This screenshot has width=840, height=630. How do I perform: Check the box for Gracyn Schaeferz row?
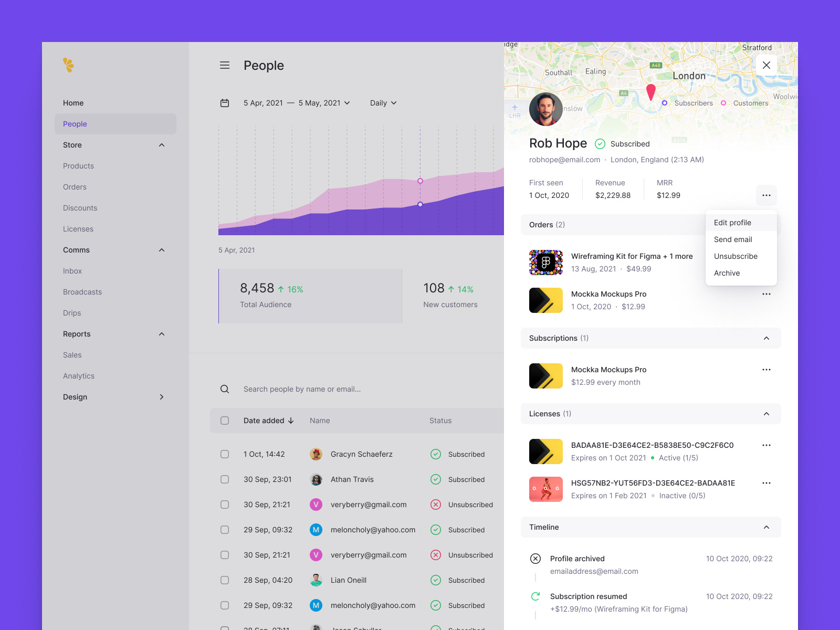pos(225,454)
